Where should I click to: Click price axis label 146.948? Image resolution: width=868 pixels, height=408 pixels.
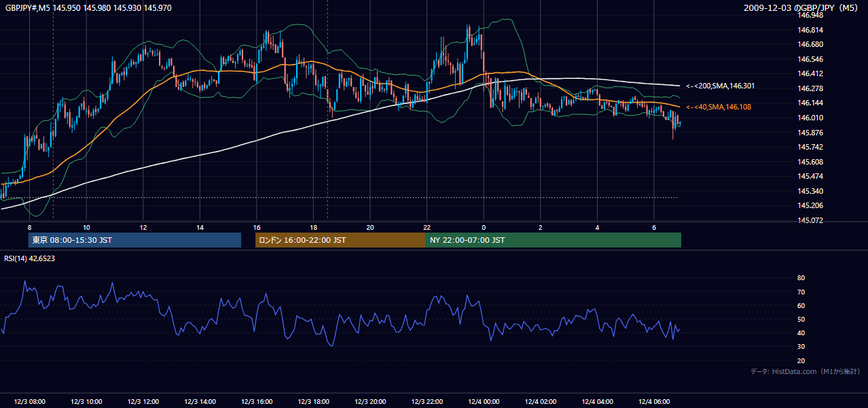click(810, 15)
